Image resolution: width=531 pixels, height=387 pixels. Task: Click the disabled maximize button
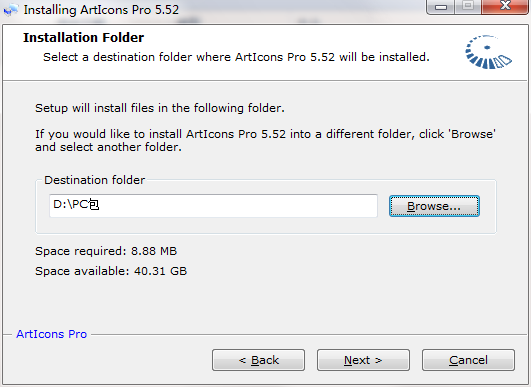[x=468, y=6]
